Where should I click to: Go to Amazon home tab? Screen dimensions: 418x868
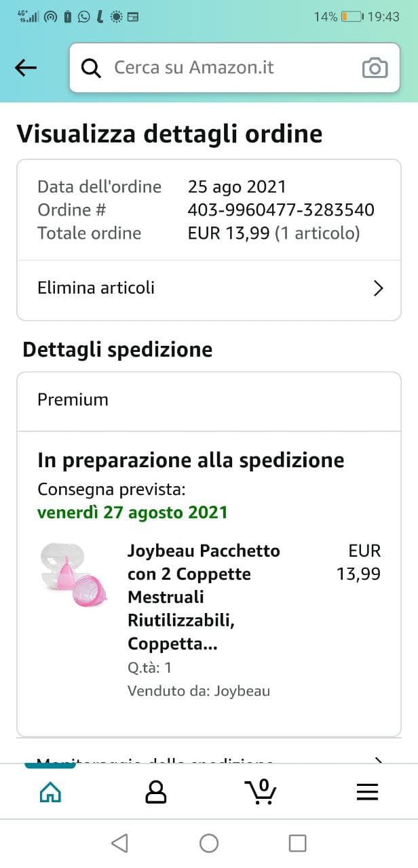50,791
